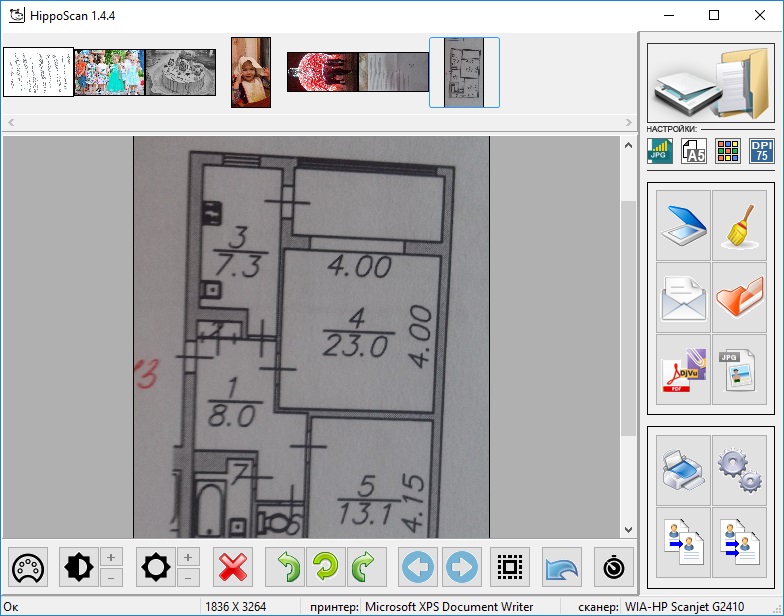The height and width of the screenshot is (616, 784).
Task: Click the envelope email icon
Action: (x=683, y=298)
